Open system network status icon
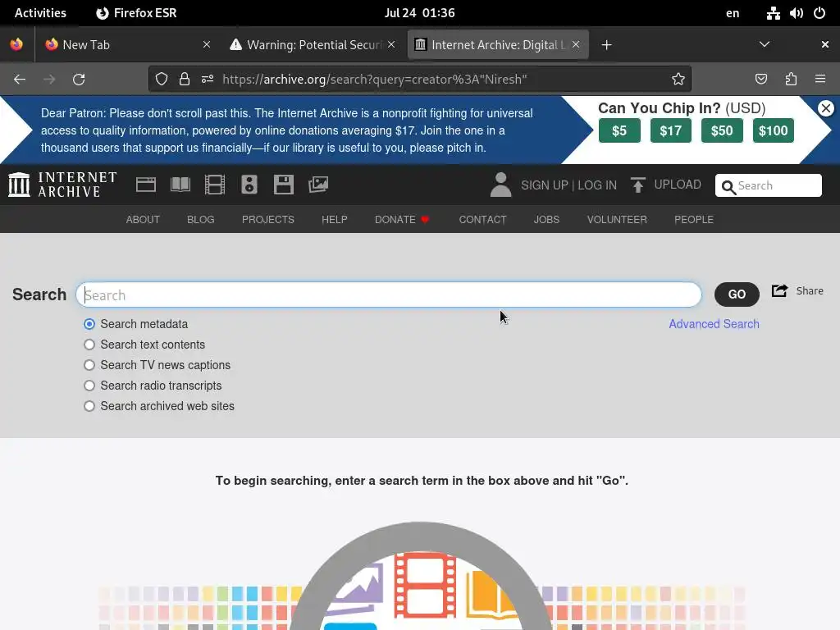The image size is (840, 630). point(773,13)
